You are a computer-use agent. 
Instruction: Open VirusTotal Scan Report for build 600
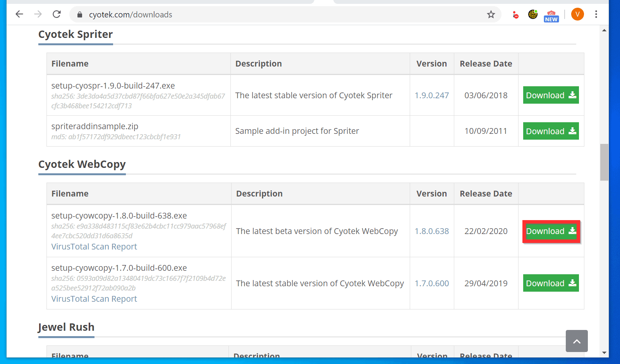click(x=94, y=299)
